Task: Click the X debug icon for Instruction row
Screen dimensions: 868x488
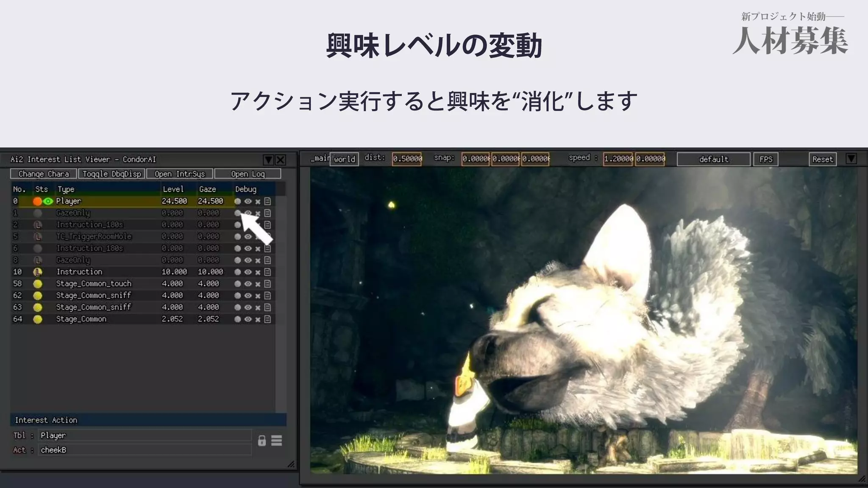Action: pos(258,272)
